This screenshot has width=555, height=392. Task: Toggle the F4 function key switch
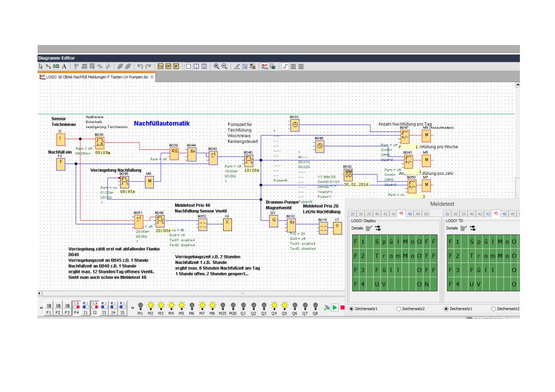[x=77, y=306]
